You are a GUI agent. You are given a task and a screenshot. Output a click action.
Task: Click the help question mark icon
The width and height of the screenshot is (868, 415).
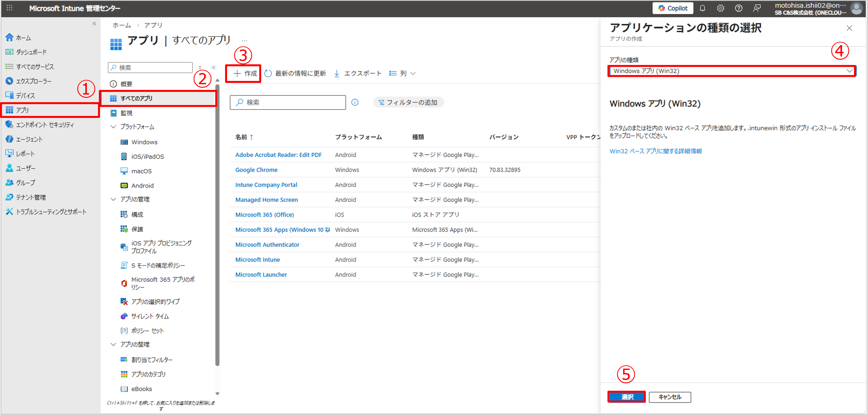pyautogui.click(x=738, y=8)
